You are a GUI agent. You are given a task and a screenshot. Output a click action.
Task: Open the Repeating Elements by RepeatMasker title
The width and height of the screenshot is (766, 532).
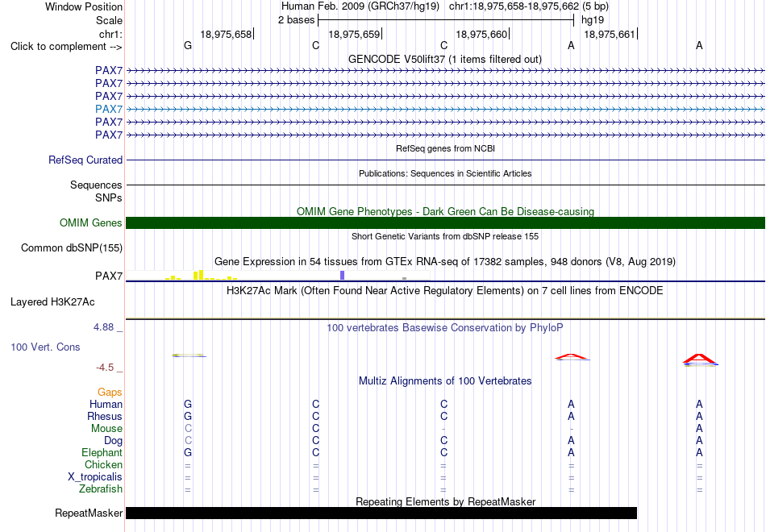[445, 501]
